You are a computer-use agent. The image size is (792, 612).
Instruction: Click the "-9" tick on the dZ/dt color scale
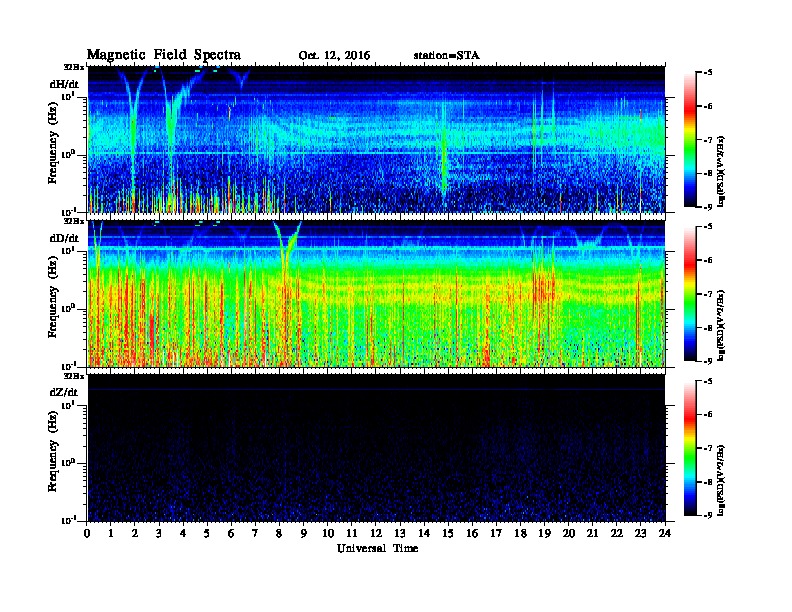[x=707, y=515]
